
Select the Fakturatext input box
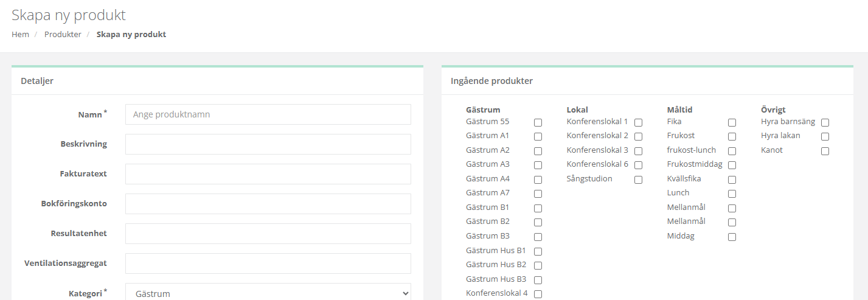click(268, 174)
